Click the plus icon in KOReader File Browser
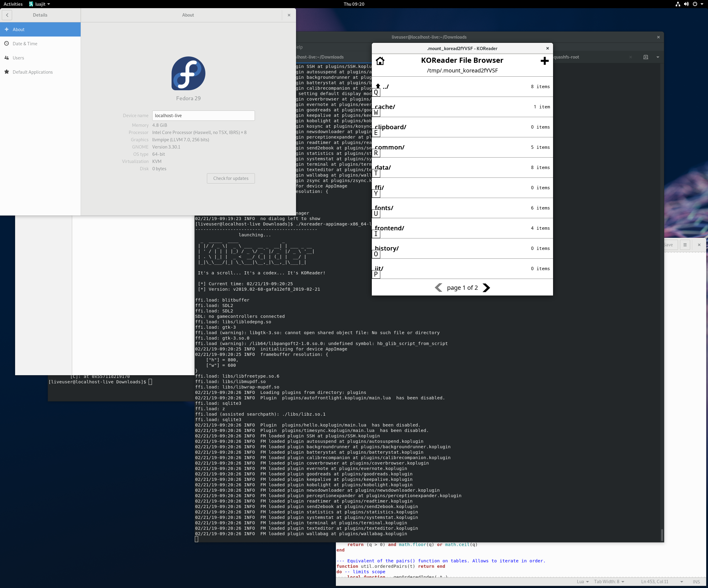708x588 pixels. tap(544, 61)
